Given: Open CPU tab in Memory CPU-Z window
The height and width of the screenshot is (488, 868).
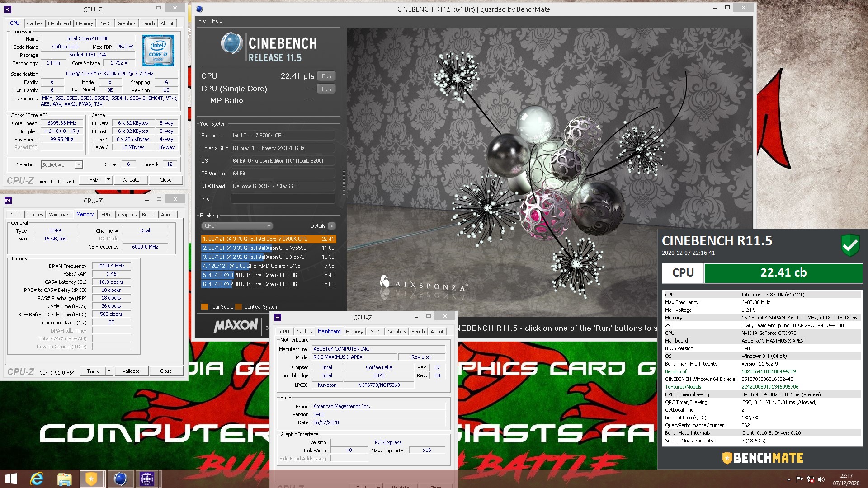Looking at the screenshot, I should click(15, 215).
